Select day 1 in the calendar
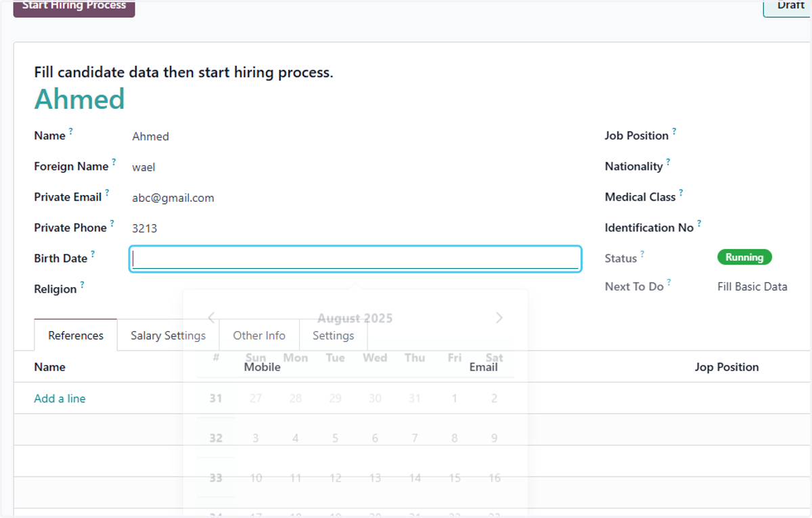Viewport: 812px width, 518px height. 455,398
